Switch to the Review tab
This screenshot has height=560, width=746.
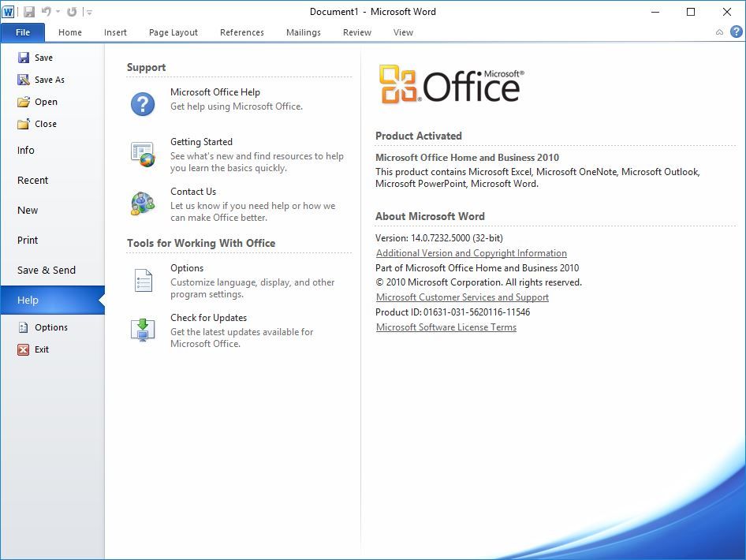click(x=356, y=32)
